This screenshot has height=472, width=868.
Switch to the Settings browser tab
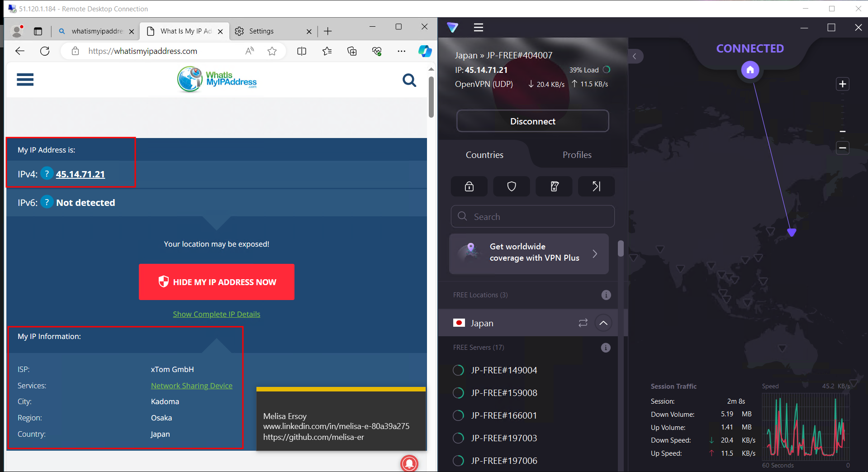273,31
